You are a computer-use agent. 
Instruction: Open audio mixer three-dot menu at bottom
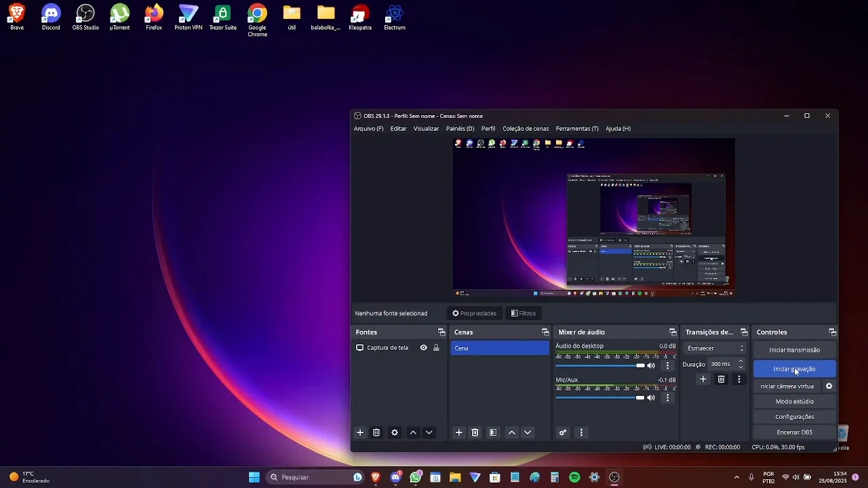(x=581, y=432)
